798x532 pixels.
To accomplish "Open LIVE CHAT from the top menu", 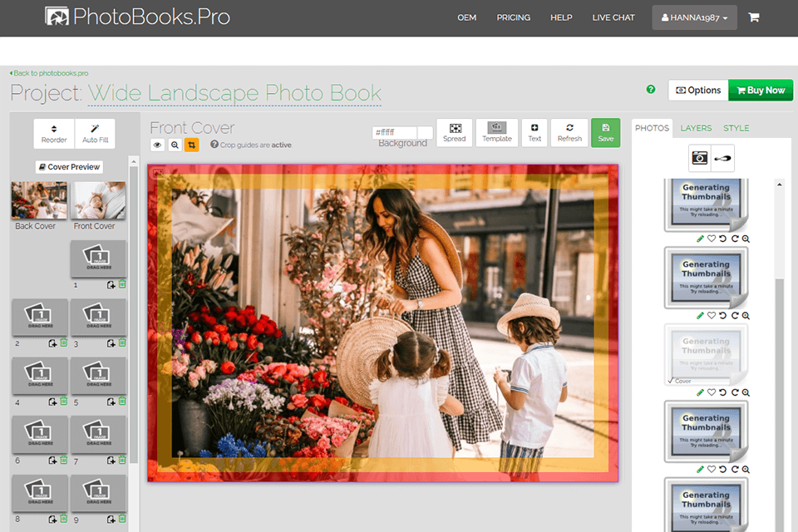I will [x=613, y=17].
